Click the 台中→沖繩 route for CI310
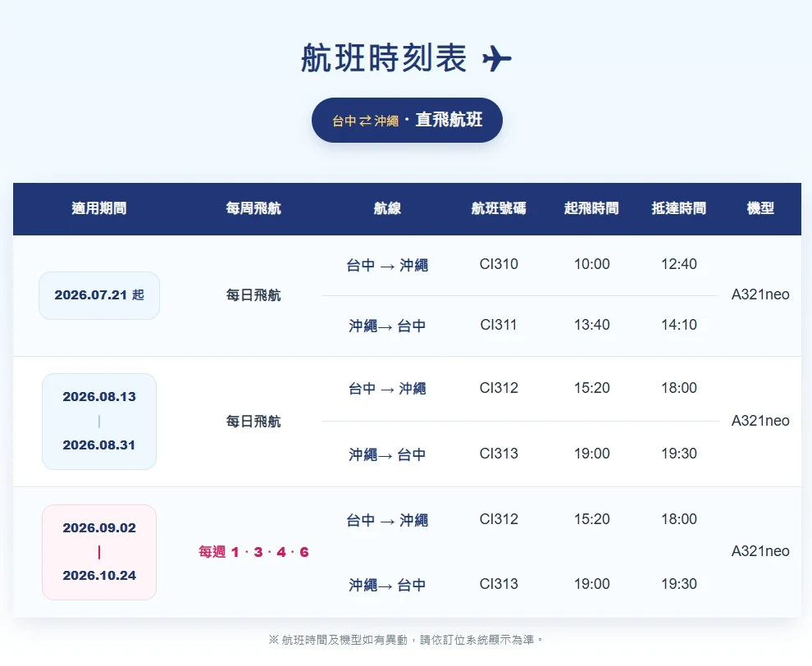The image size is (812, 666). click(387, 265)
